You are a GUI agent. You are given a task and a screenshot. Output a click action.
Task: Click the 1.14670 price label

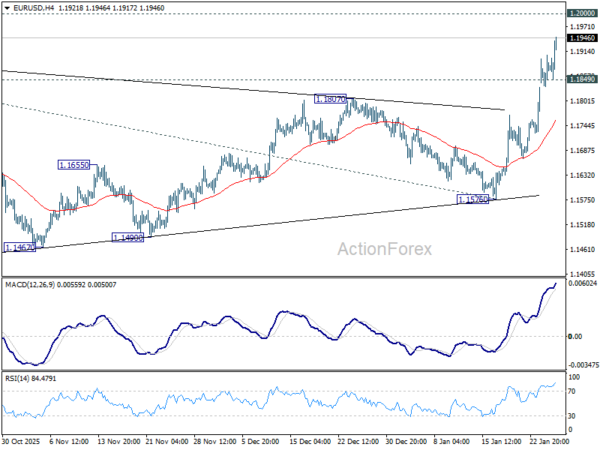[x=20, y=247]
